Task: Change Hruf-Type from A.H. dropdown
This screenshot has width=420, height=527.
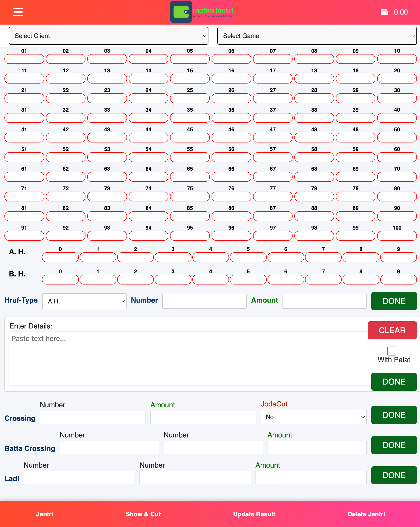Action: [84, 301]
